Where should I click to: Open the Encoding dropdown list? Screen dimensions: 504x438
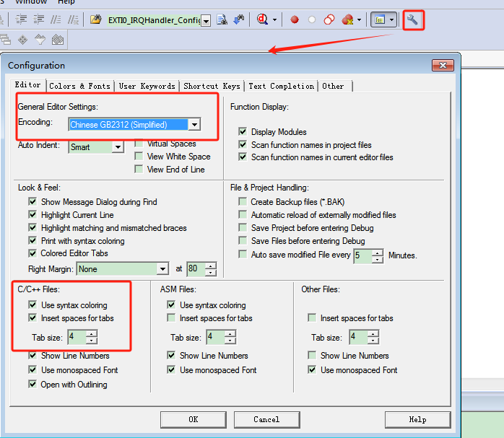coord(194,125)
